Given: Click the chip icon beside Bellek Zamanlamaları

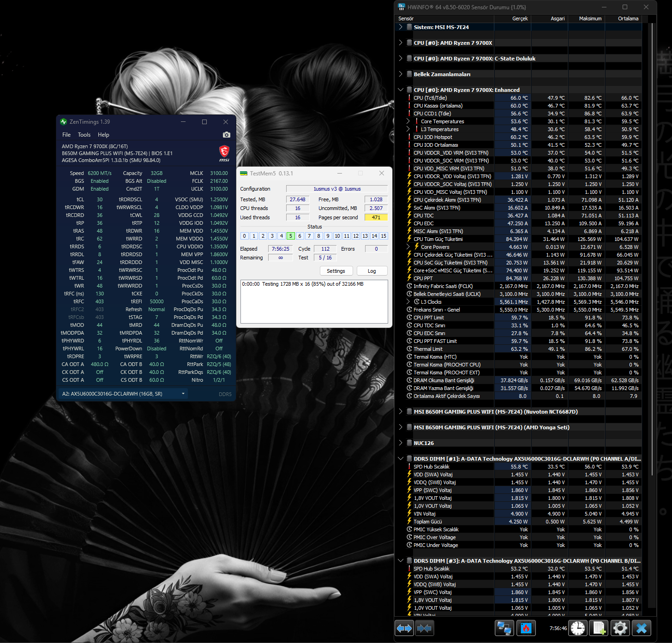Looking at the screenshot, I should 409,74.
